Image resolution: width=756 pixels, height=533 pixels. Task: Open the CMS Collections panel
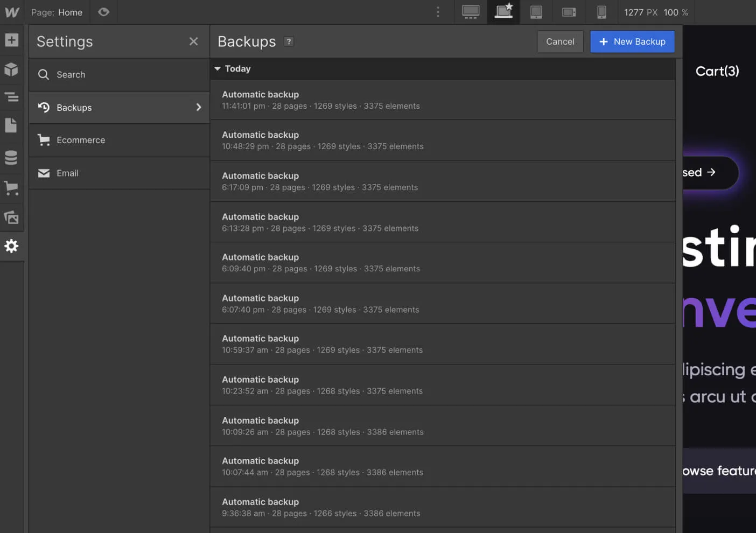coord(12,158)
